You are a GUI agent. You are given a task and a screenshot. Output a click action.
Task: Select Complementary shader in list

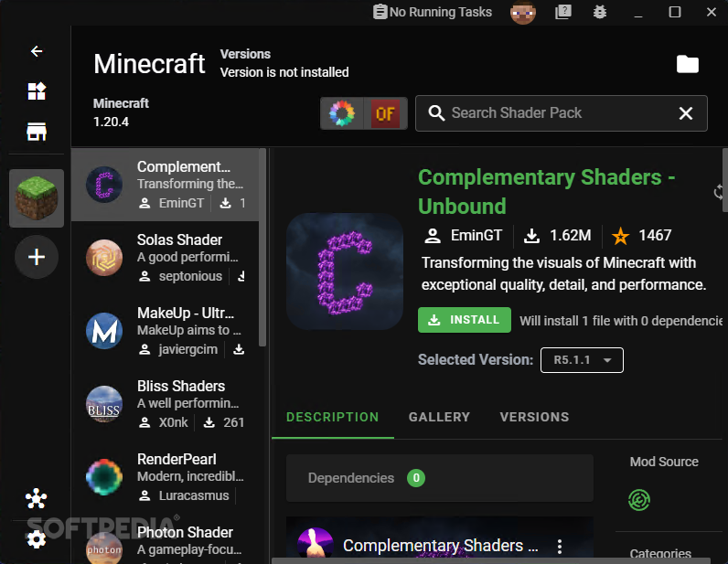(x=165, y=185)
